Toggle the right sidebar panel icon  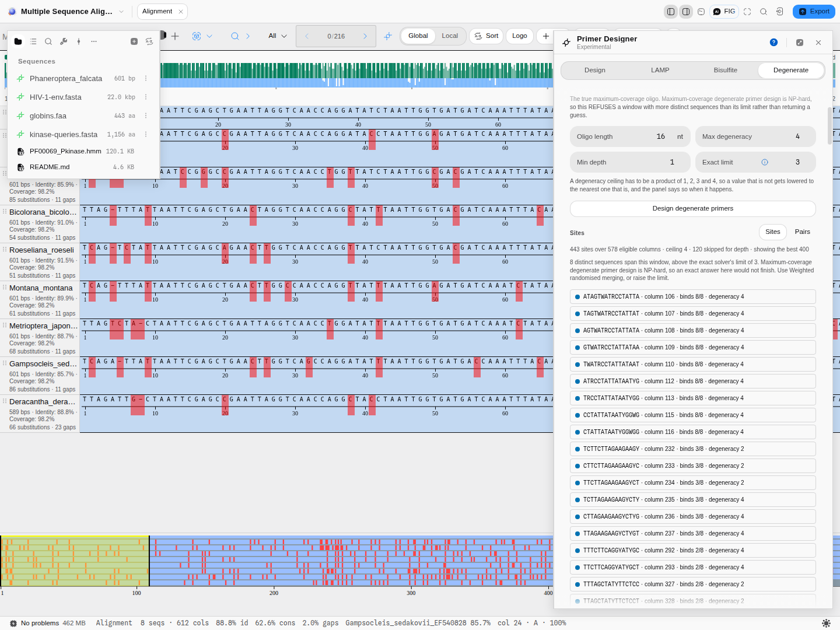[686, 12]
